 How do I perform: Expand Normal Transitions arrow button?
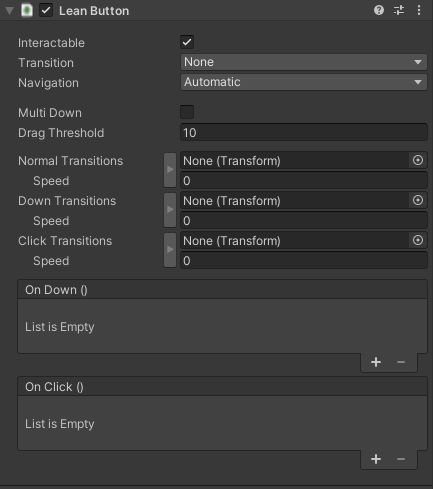point(170,170)
